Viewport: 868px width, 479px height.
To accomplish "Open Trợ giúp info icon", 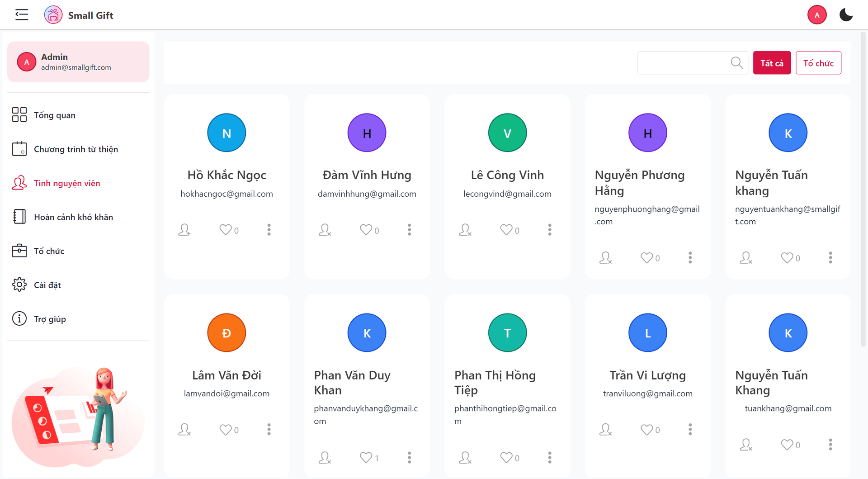I will point(19,318).
